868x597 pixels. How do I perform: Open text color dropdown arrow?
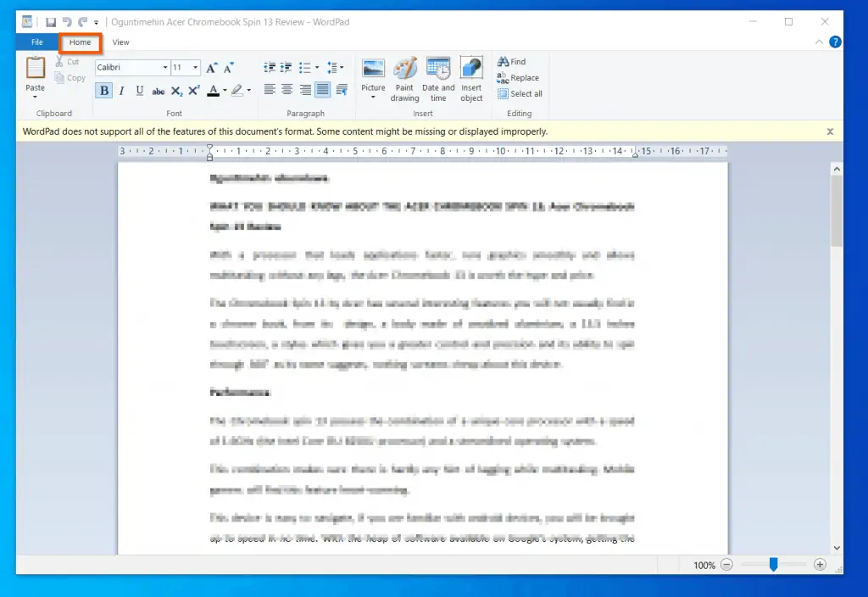coord(225,90)
